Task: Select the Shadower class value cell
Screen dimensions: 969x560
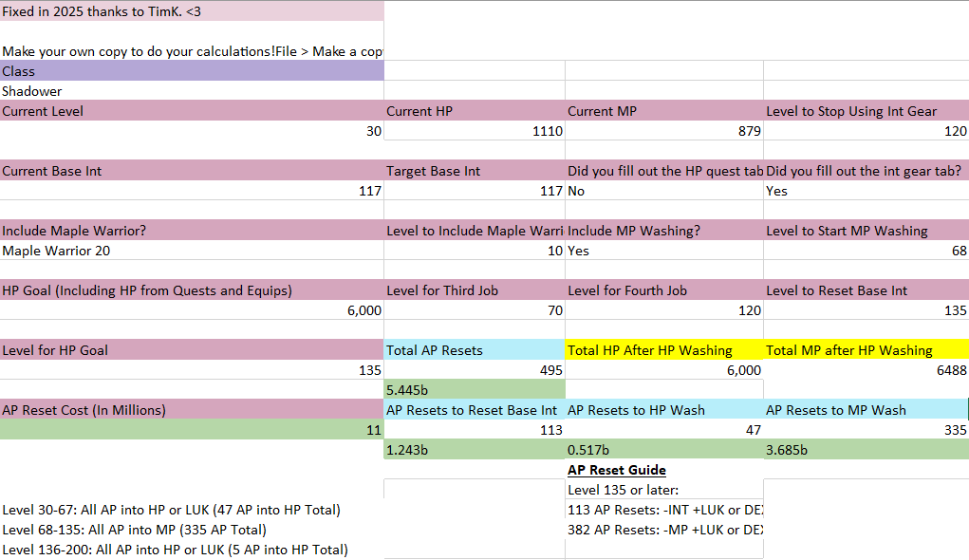Action: [x=192, y=91]
